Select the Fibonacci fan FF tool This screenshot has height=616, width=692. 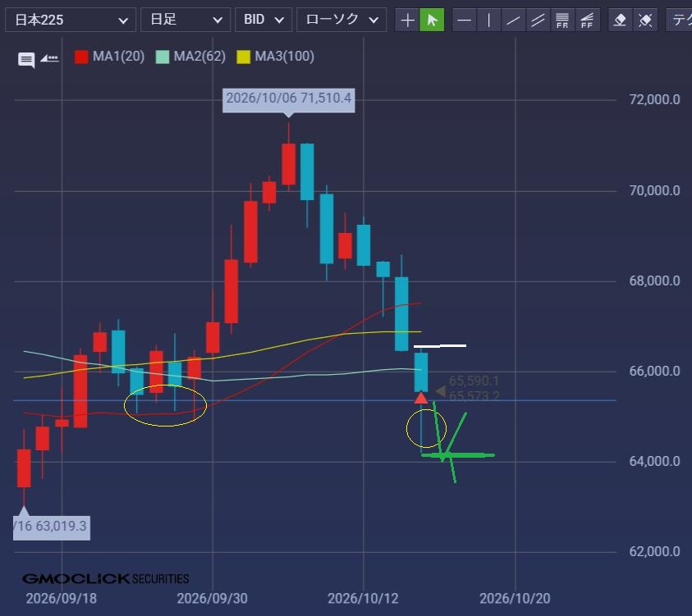coord(587,21)
